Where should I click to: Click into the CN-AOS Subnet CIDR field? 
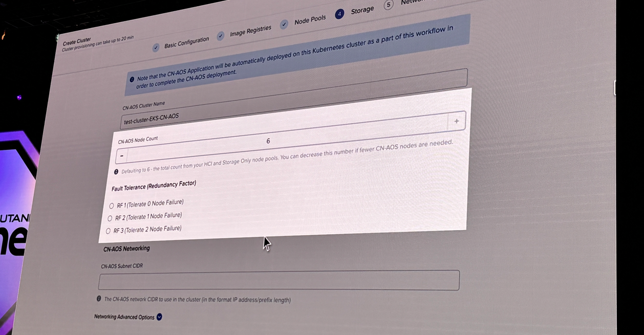click(279, 280)
